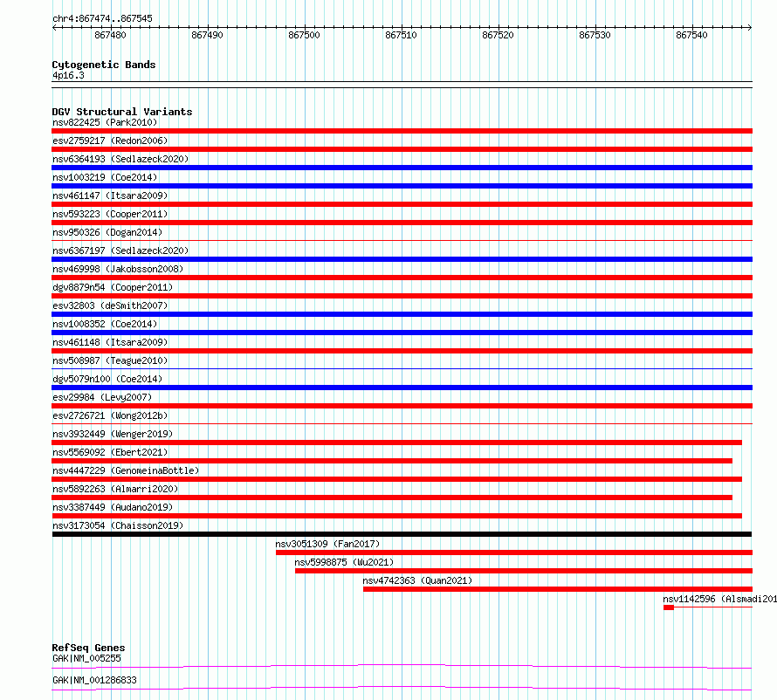Click the nsv1003219 (Coe2014) variant label
The height and width of the screenshot is (700, 777).
click(105, 177)
